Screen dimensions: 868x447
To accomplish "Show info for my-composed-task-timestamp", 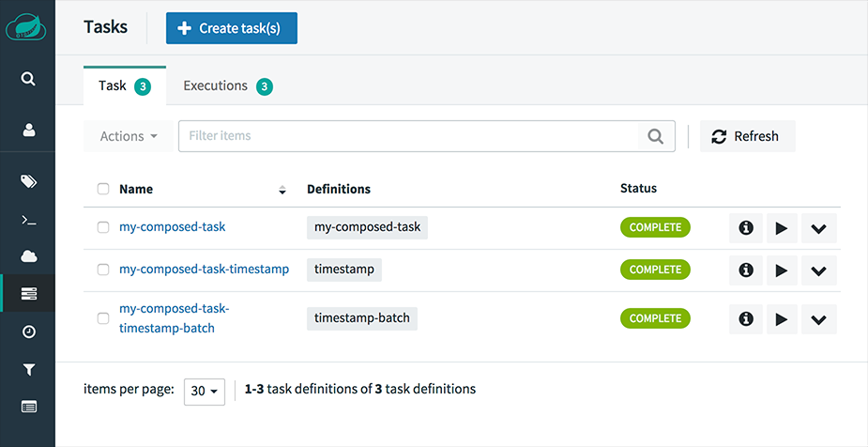I will 746,270.
